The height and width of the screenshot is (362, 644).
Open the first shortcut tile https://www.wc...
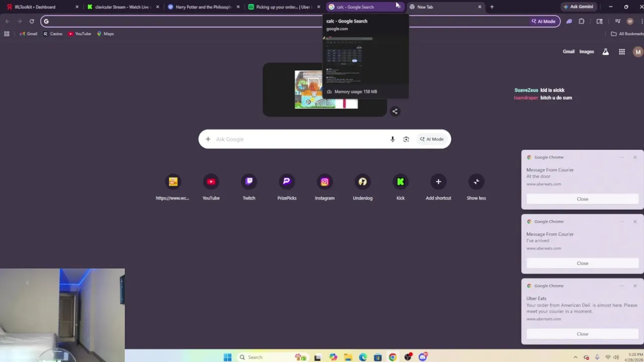173,187
